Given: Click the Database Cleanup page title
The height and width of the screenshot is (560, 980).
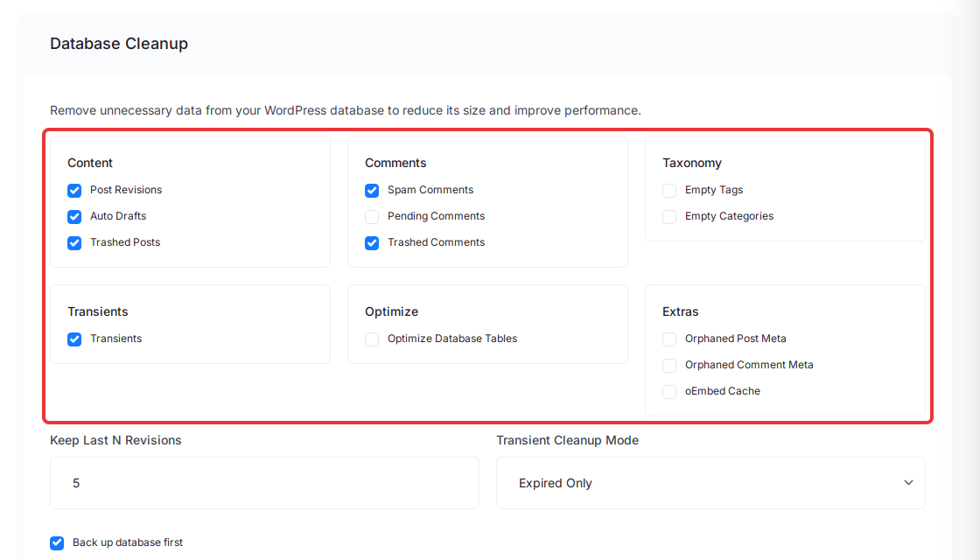Looking at the screenshot, I should (x=119, y=43).
